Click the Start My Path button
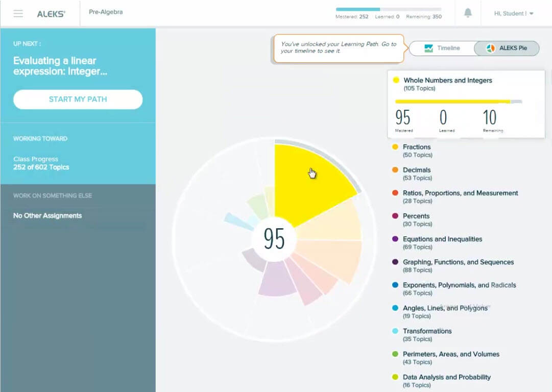 pos(78,99)
